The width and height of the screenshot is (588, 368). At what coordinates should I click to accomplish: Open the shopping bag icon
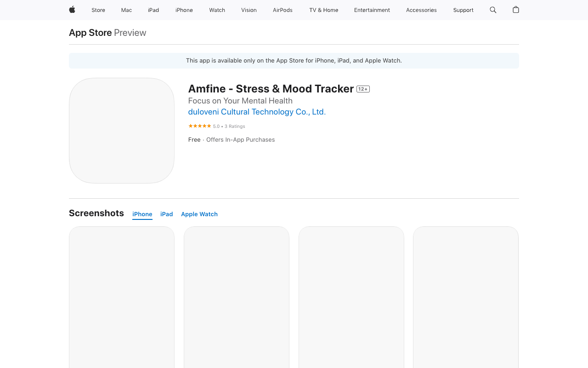(516, 10)
